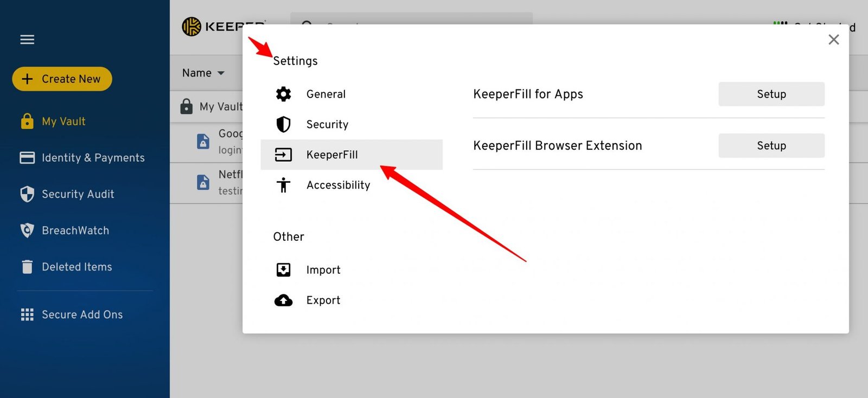Viewport: 868px width, 398px height.
Task: Switch to Security settings section
Action: [327, 124]
